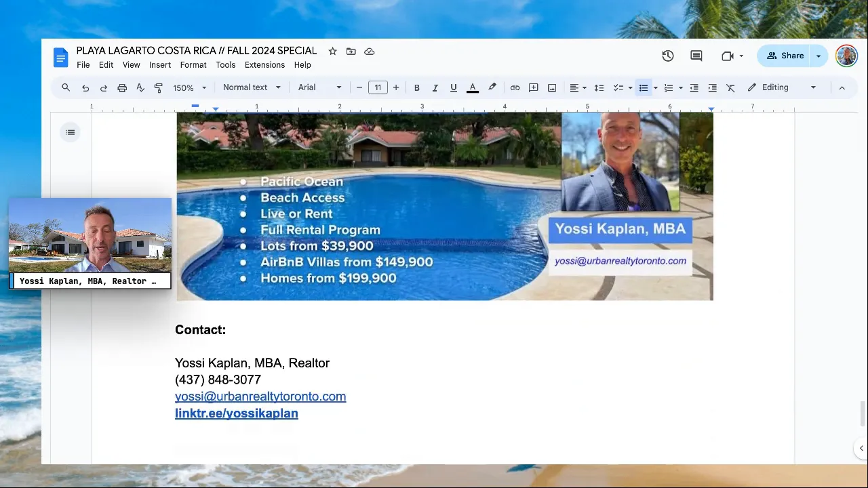Decrease the indent
This screenshot has width=868, height=488.
pos(694,87)
